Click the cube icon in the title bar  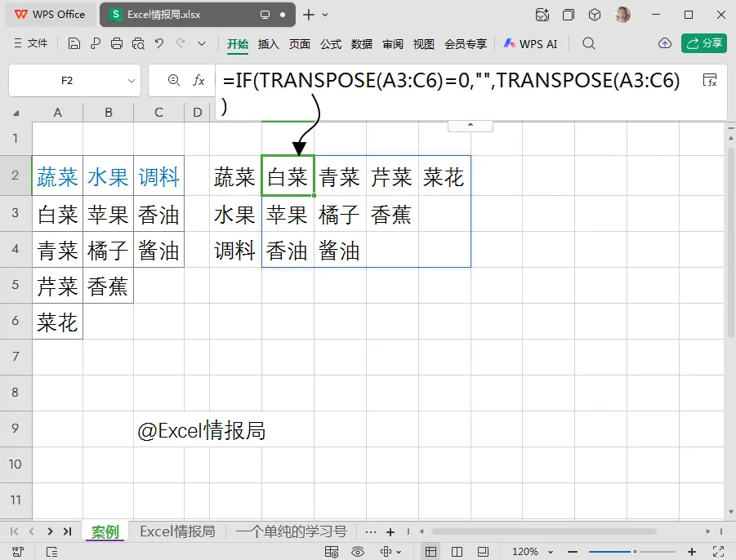click(595, 15)
